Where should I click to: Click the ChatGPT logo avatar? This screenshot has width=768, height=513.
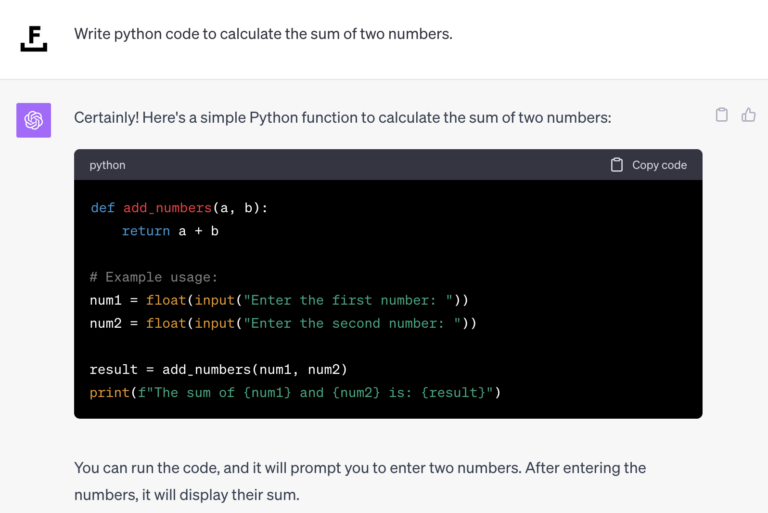pyautogui.click(x=34, y=120)
